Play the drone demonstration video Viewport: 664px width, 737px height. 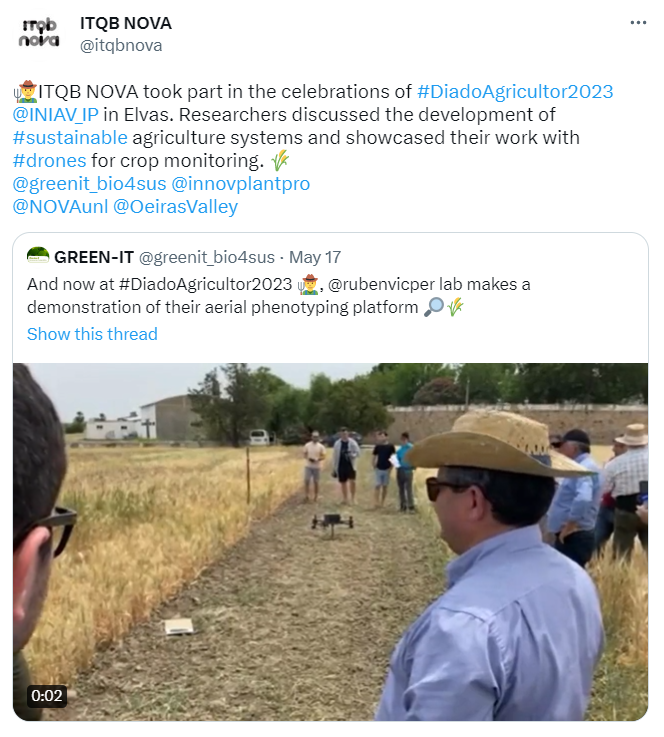330,540
